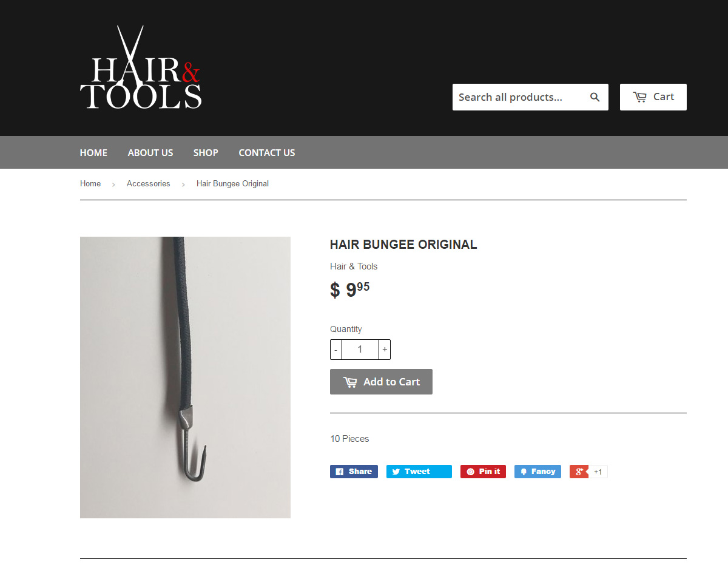Tweet this product on Twitter
This screenshot has width=728, height=579.
(x=419, y=472)
